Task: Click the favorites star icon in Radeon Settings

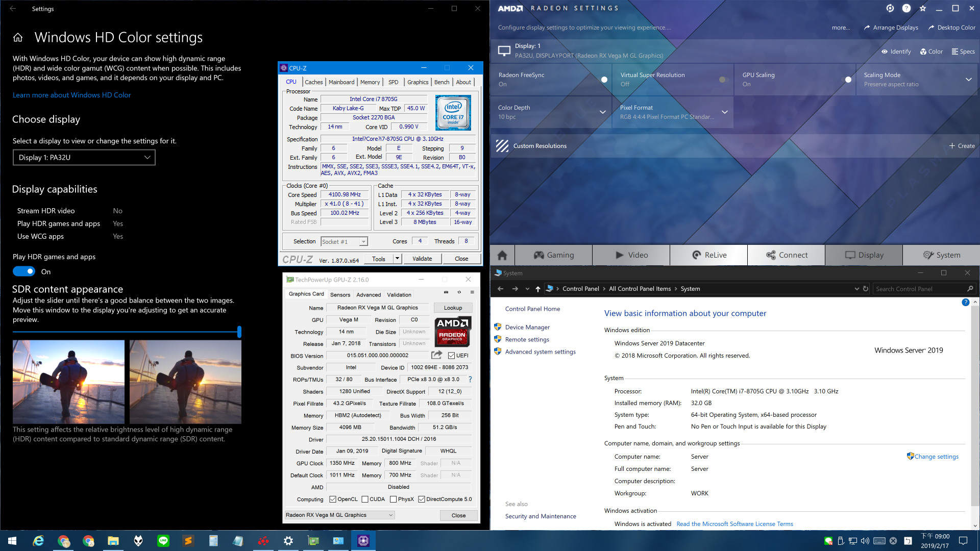Action: point(922,9)
